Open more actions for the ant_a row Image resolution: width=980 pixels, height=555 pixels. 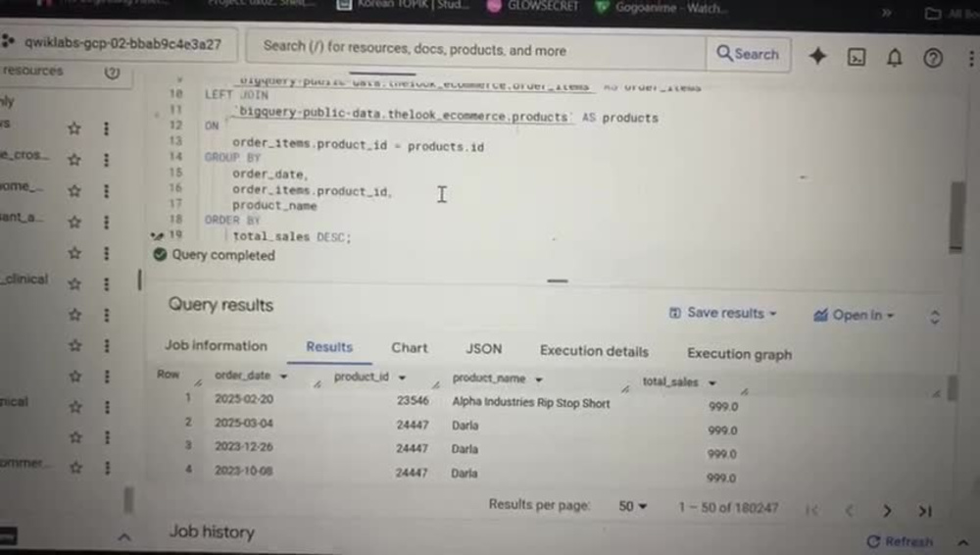106,223
